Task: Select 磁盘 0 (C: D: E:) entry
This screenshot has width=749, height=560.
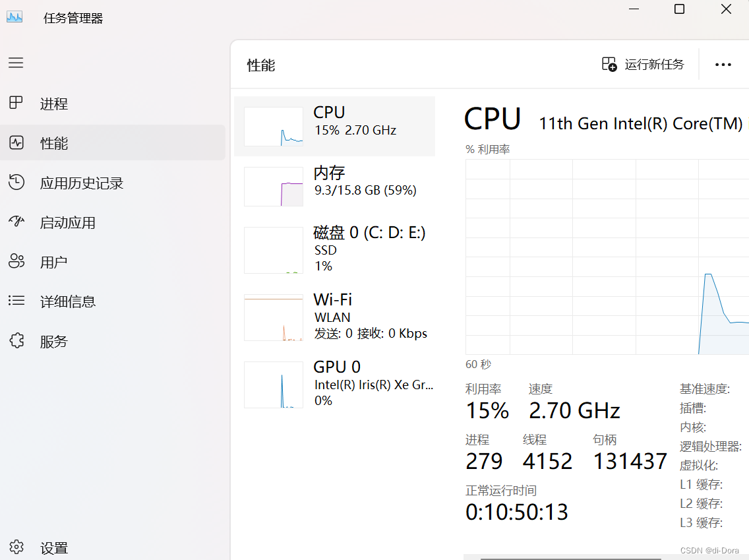Action: point(334,249)
